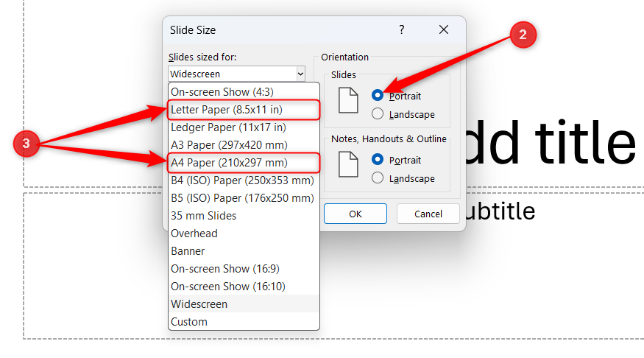Choose B5 (ISO) Paper (176x250 mm)
The height and width of the screenshot is (358, 644).
coord(244,198)
